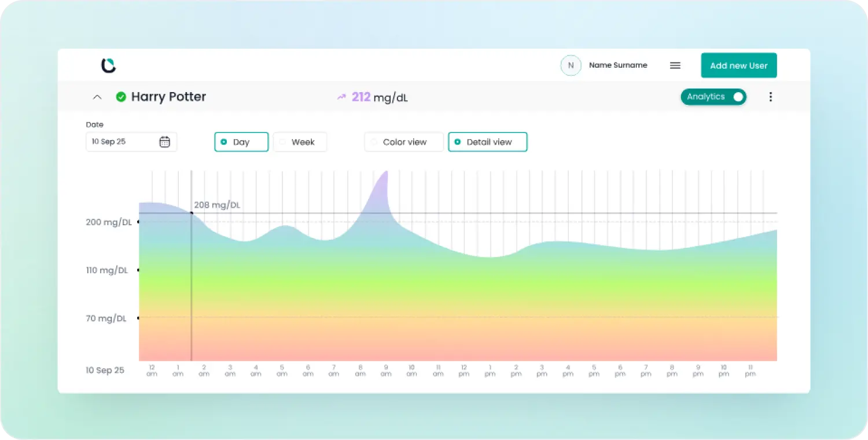Open the hamburger menu icon

[675, 65]
